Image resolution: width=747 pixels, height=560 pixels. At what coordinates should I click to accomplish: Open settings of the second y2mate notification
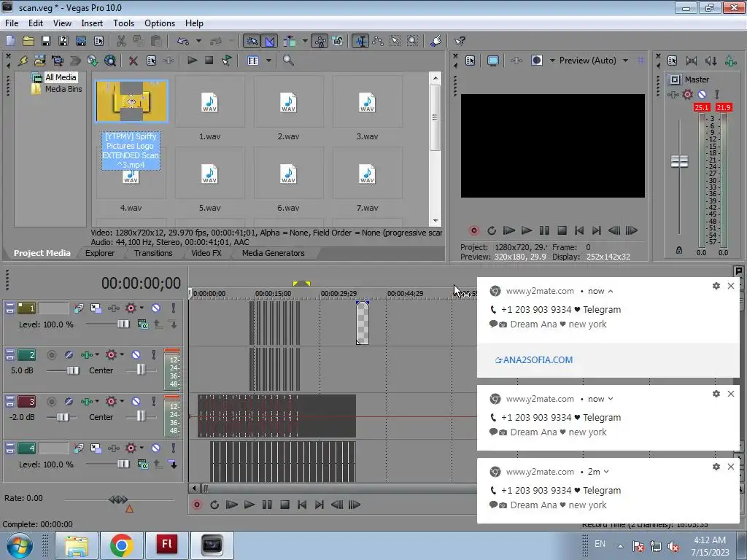click(x=716, y=394)
